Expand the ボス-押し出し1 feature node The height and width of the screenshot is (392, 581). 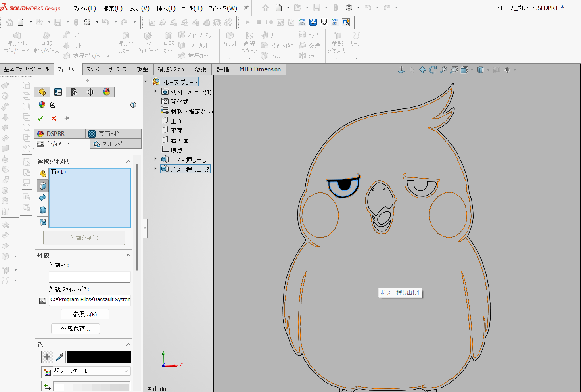pyautogui.click(x=155, y=159)
